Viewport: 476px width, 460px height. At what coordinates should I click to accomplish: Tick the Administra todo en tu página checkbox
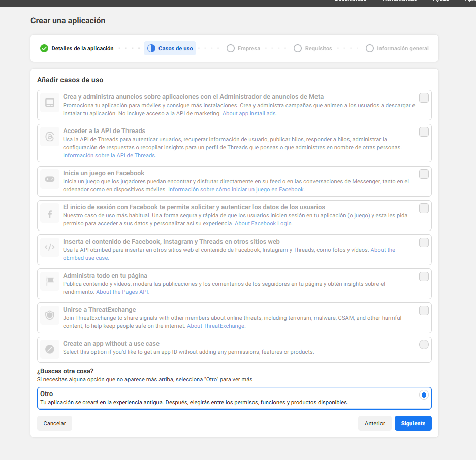(424, 277)
